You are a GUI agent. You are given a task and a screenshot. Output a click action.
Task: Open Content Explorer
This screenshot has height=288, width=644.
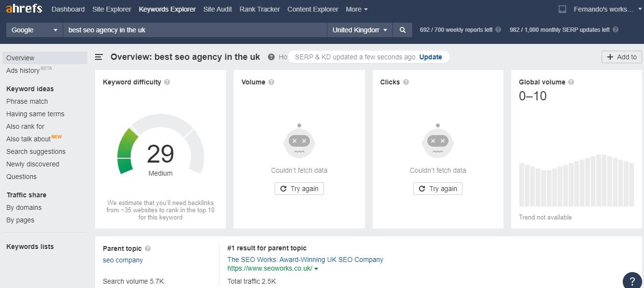(313, 9)
